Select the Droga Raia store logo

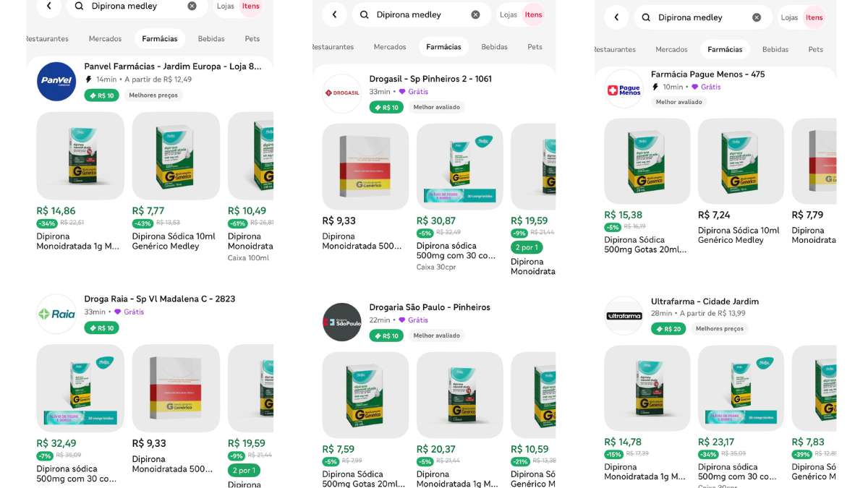pyautogui.click(x=56, y=314)
